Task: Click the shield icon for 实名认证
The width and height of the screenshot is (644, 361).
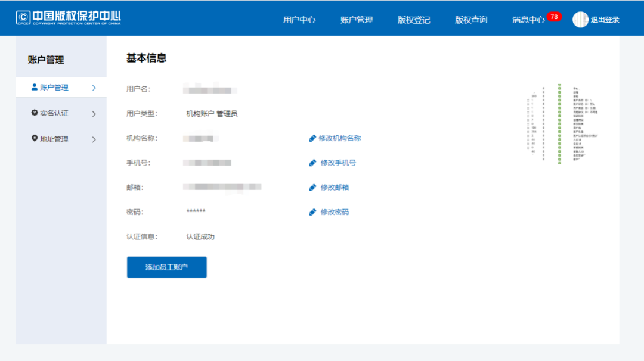Action: [35, 113]
